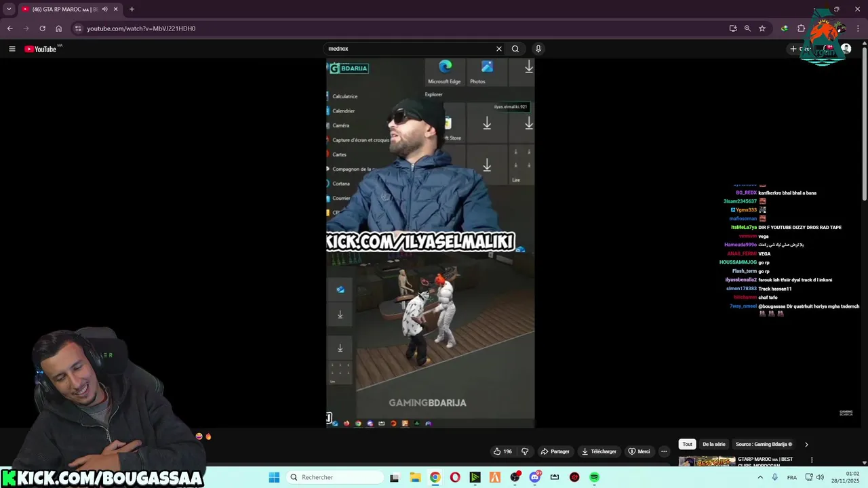Open Internet Download Manager extension
The width and height of the screenshot is (868, 488).
(x=785, y=28)
